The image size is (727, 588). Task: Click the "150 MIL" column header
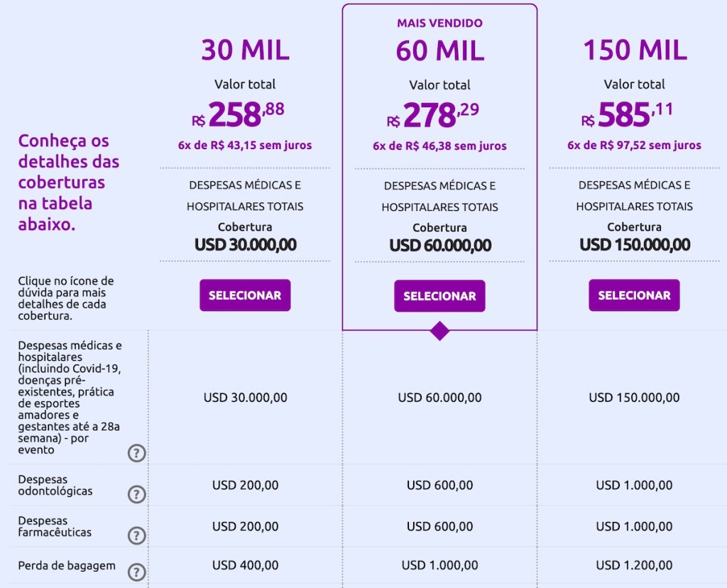[634, 50]
